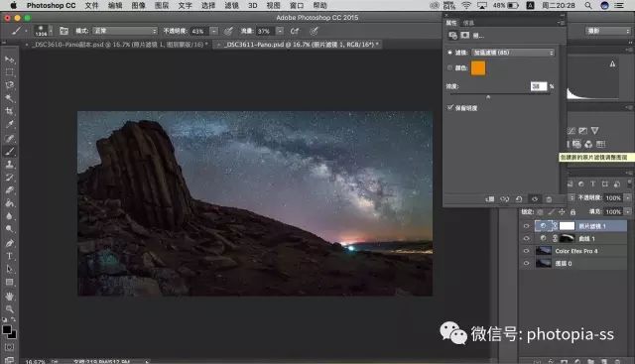The height and width of the screenshot is (364, 635).
Task: Hide the Photo Filter 1 layer
Action: 526,226
